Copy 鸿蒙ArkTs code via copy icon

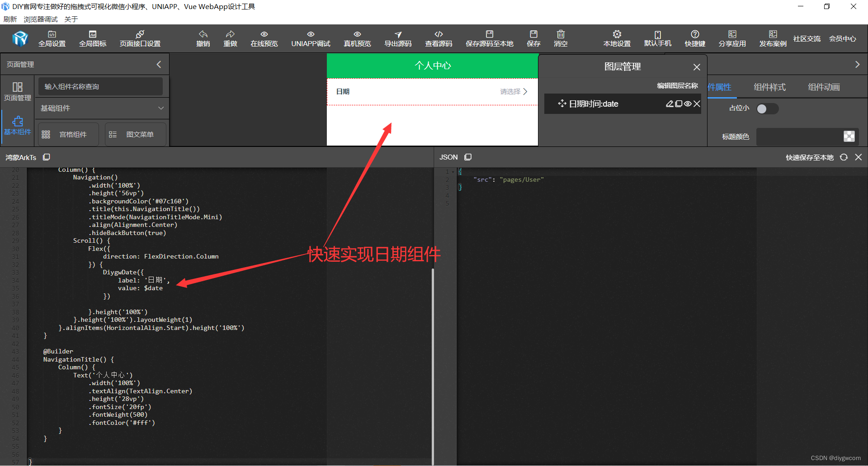point(47,157)
